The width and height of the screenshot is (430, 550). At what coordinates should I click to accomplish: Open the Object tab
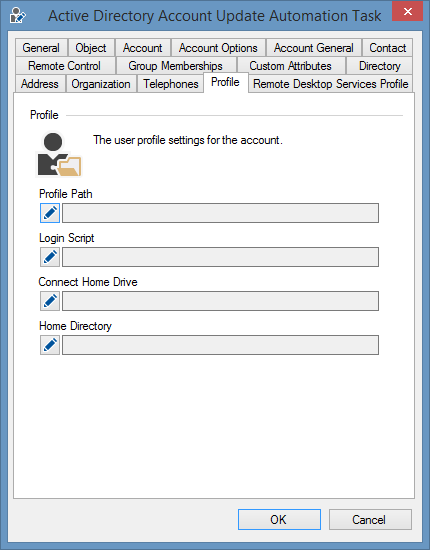click(x=91, y=48)
